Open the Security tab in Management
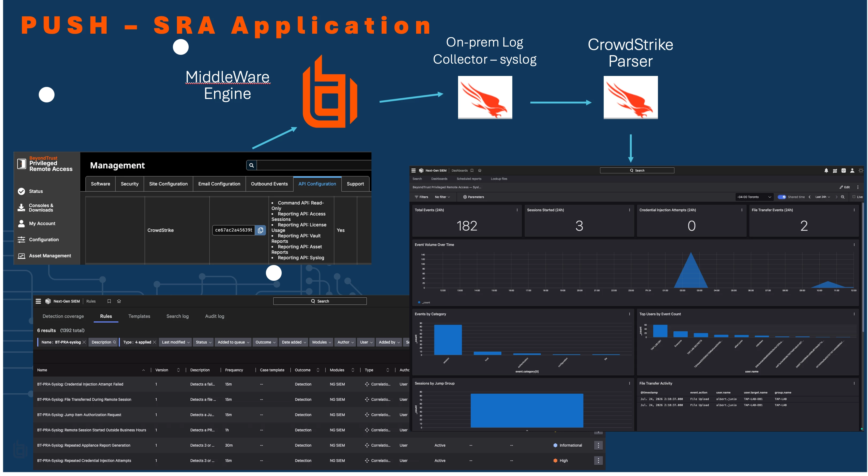This screenshot has height=476, width=868. point(130,184)
